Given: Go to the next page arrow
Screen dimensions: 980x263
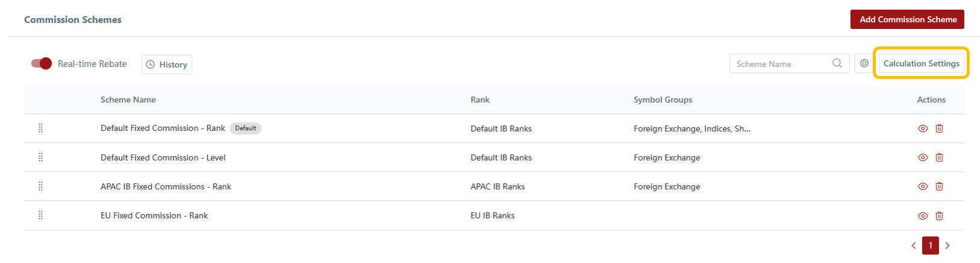Looking at the screenshot, I should (947, 246).
